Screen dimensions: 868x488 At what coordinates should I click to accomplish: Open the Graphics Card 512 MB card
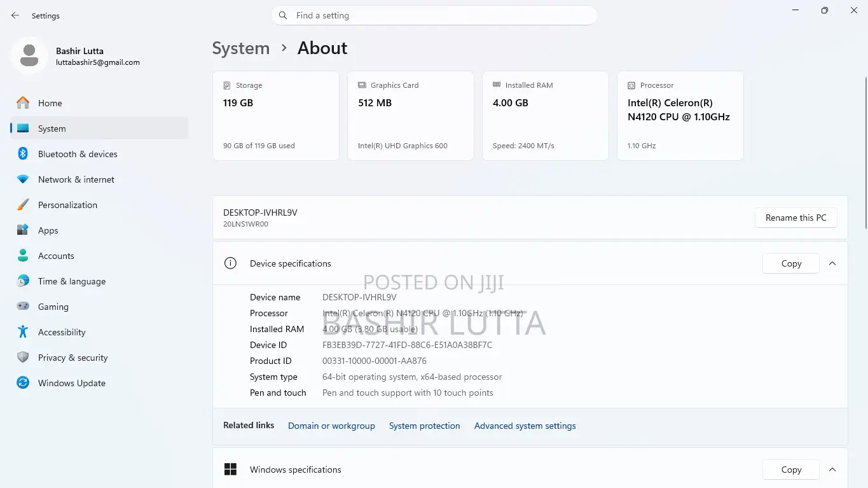[411, 116]
